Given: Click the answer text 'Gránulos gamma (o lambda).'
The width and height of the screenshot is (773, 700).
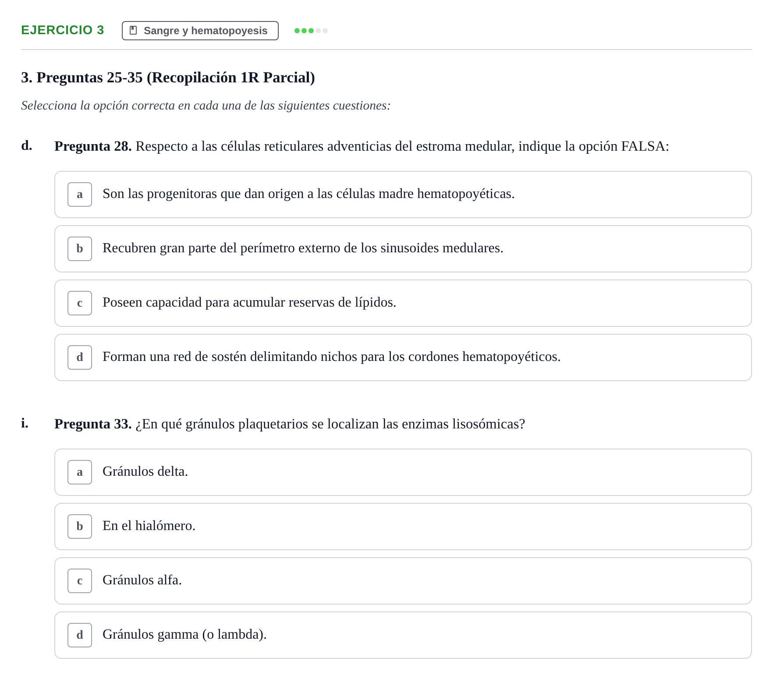Looking at the screenshot, I should (184, 634).
